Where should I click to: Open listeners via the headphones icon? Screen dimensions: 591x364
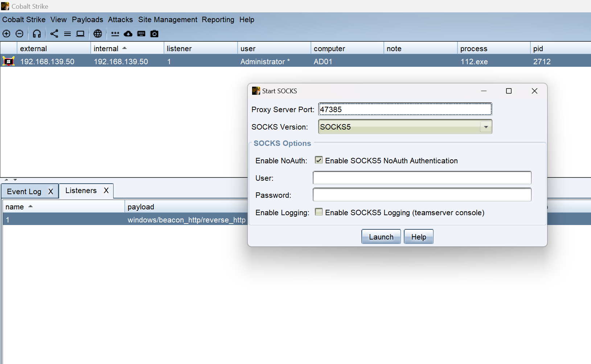pos(37,34)
